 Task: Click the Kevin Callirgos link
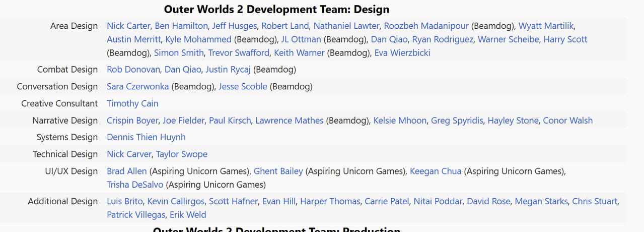176,201
